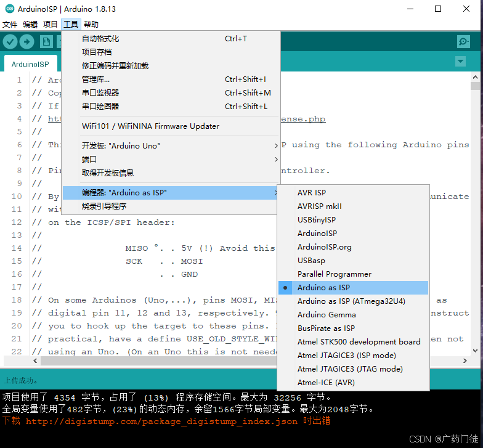This screenshot has width=483, height=448.
Task: Select USBtinyISP programmer
Action: coord(354,219)
